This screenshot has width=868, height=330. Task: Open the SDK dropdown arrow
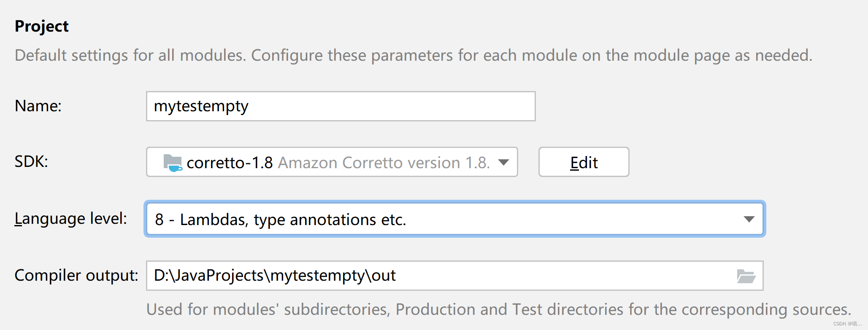point(503,162)
